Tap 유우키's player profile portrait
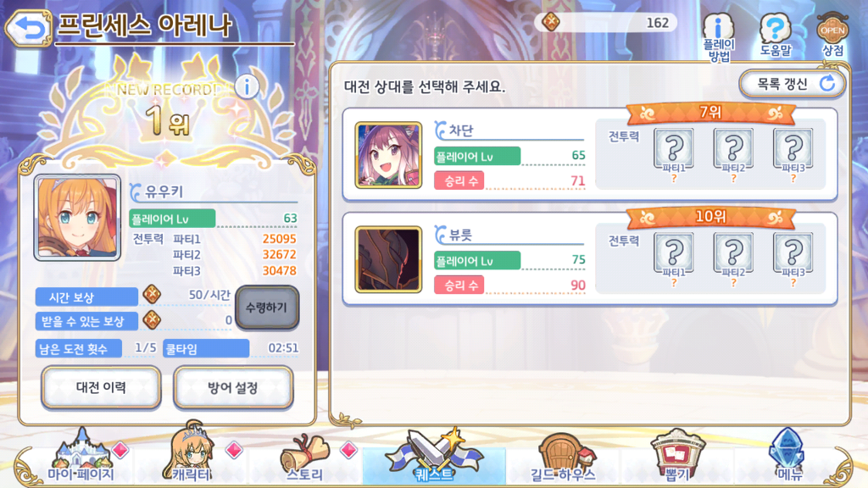This screenshot has height=488, width=868. click(77, 218)
